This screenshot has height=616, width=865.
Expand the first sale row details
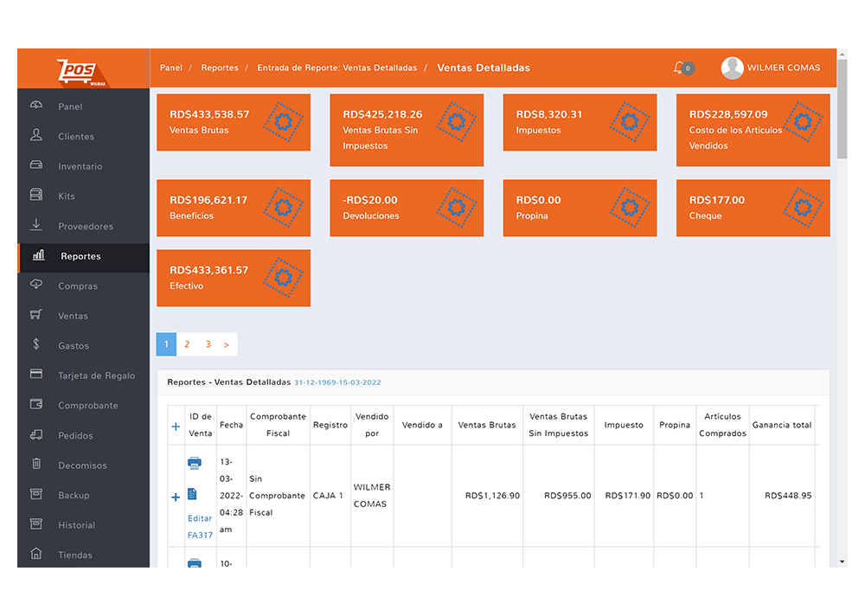[x=176, y=497]
